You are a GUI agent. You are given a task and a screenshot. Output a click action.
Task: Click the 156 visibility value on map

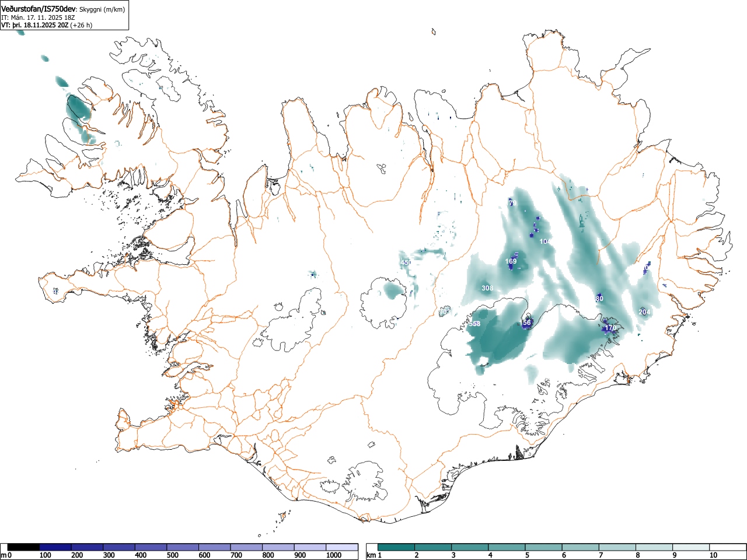(x=526, y=323)
